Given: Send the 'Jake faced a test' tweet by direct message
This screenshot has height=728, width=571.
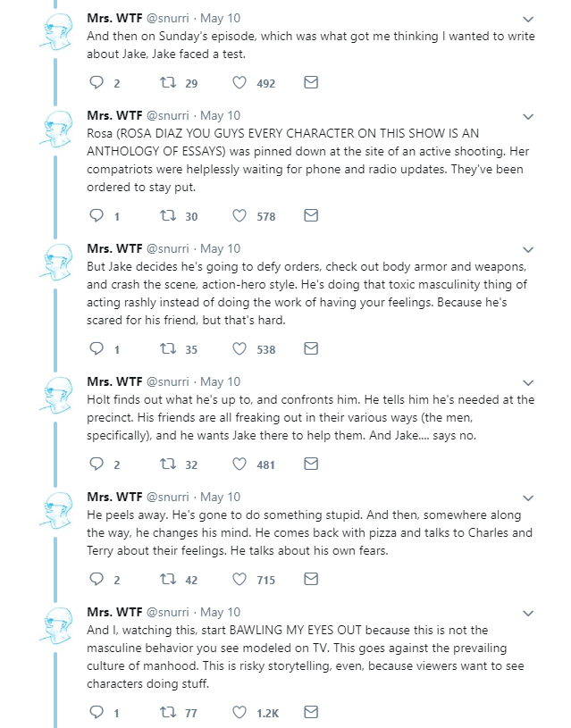Looking at the screenshot, I should [311, 83].
